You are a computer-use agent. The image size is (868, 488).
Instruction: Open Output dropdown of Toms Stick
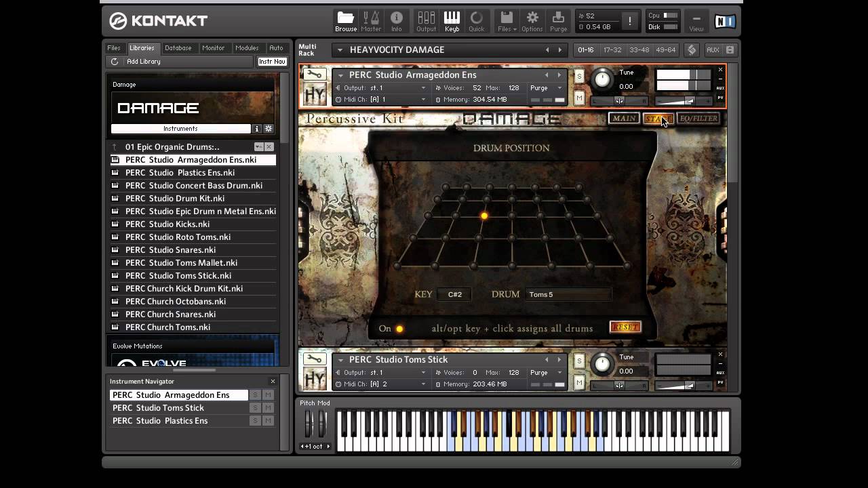pos(382,373)
